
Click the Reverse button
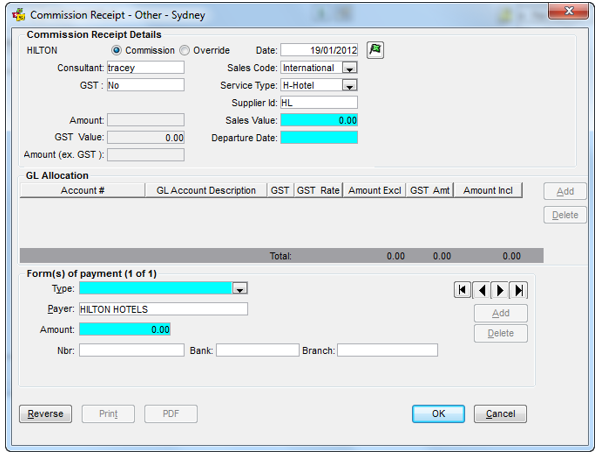click(45, 414)
